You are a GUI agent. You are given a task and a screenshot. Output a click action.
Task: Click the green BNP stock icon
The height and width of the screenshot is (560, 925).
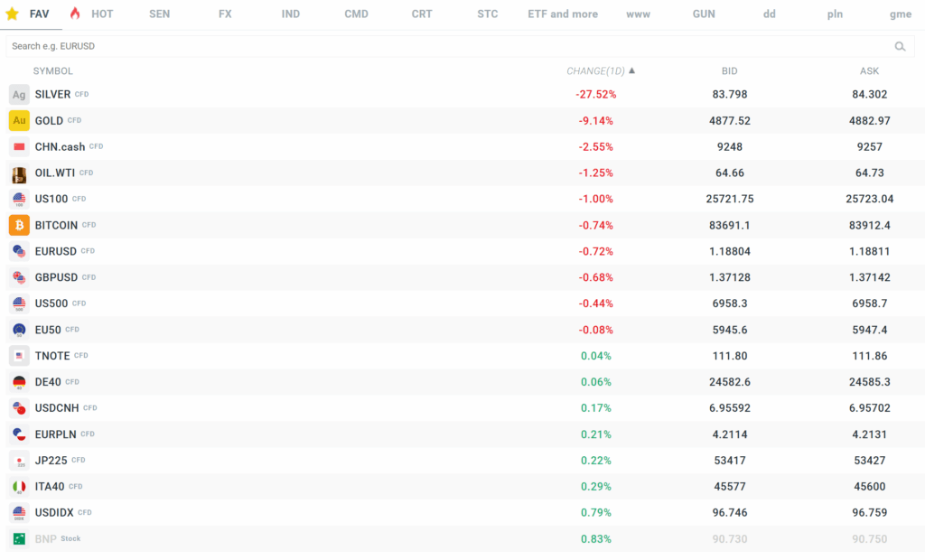coord(19,539)
